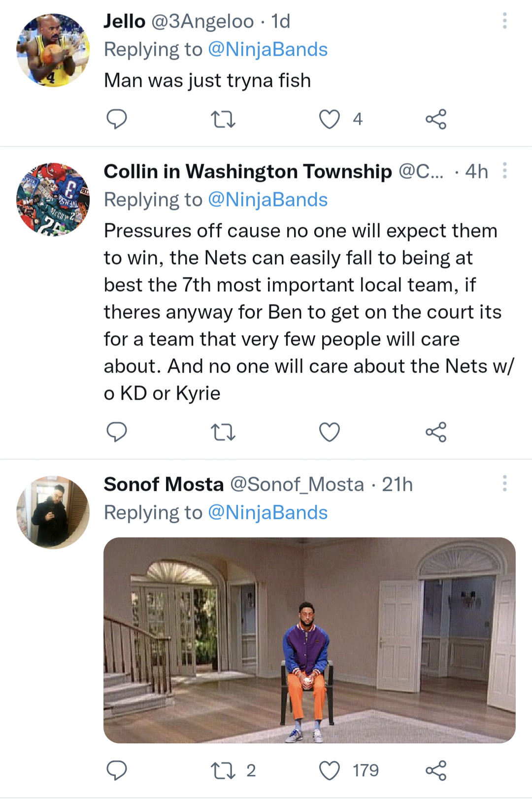Retweet Collin's tweet about the Nets
The image size is (532, 799).
[x=223, y=432]
